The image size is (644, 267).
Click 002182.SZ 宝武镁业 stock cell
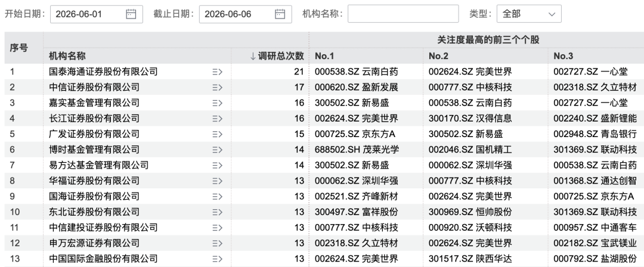coord(595,244)
